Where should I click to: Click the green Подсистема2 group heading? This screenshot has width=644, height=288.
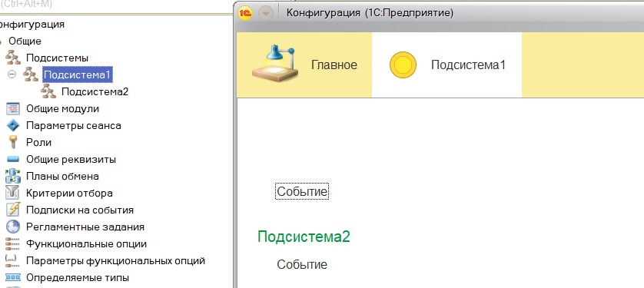[304, 237]
